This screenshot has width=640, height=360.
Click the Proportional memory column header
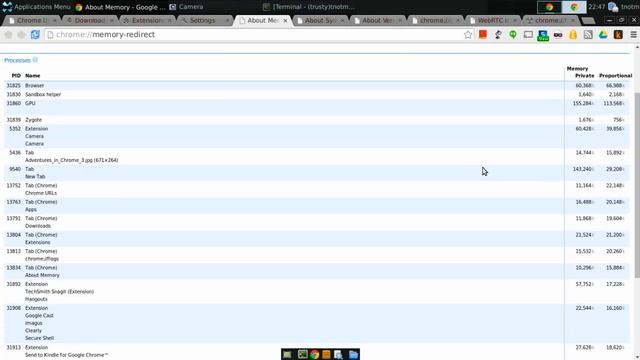click(x=616, y=76)
